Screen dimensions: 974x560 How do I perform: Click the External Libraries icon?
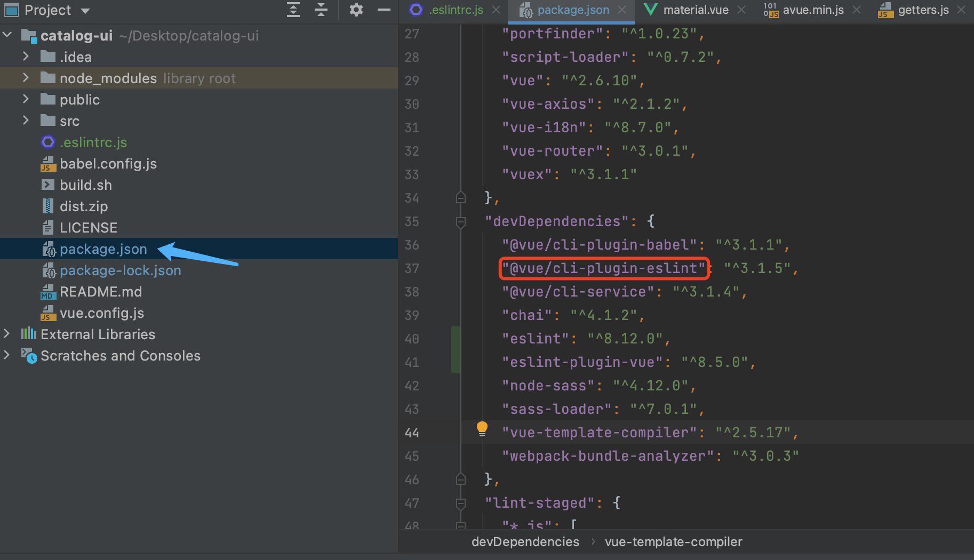click(x=29, y=334)
